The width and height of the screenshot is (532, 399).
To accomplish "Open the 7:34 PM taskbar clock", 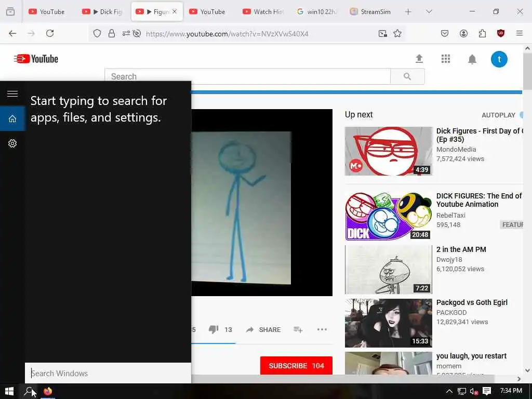I will click(511, 391).
